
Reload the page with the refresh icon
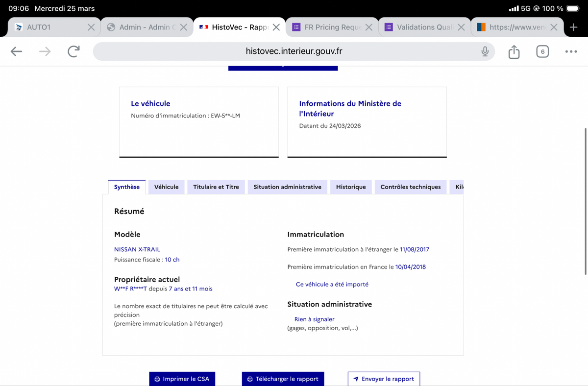(x=73, y=51)
